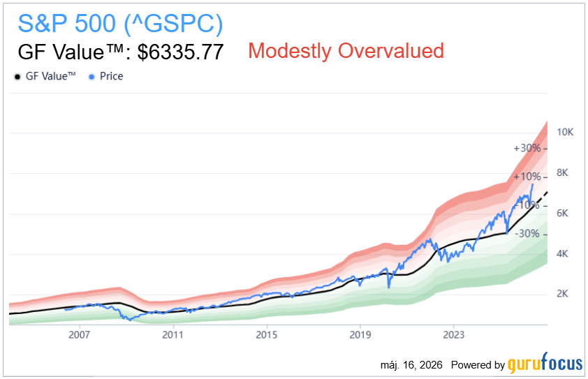588x379 pixels.
Task: Click the 10K y-axis tick label
Action: tap(565, 132)
